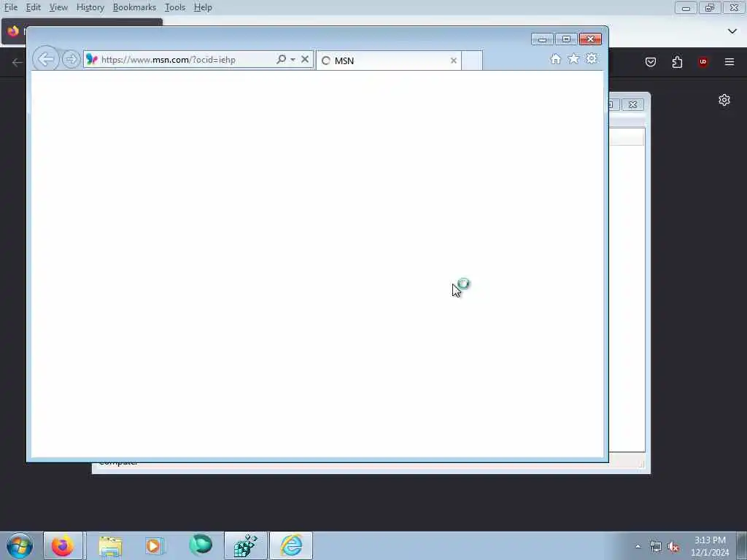Expand Firefox list all tabs chevron
747x560 pixels.
coord(732,31)
